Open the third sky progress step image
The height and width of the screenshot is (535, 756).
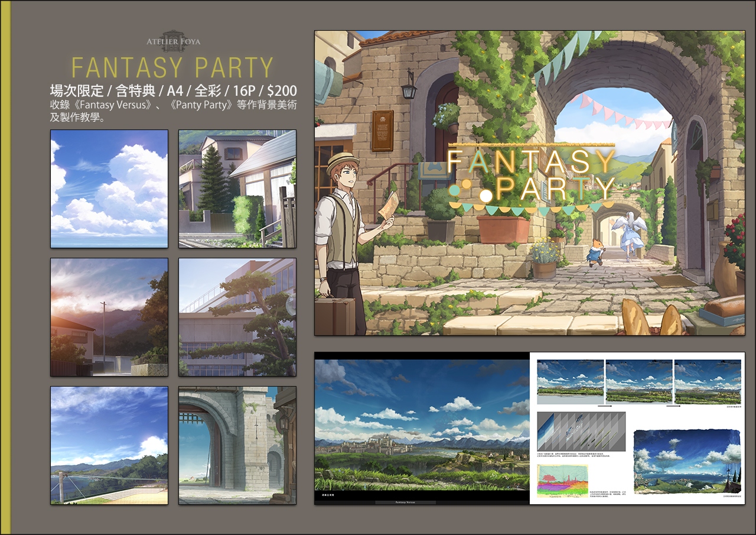(708, 381)
